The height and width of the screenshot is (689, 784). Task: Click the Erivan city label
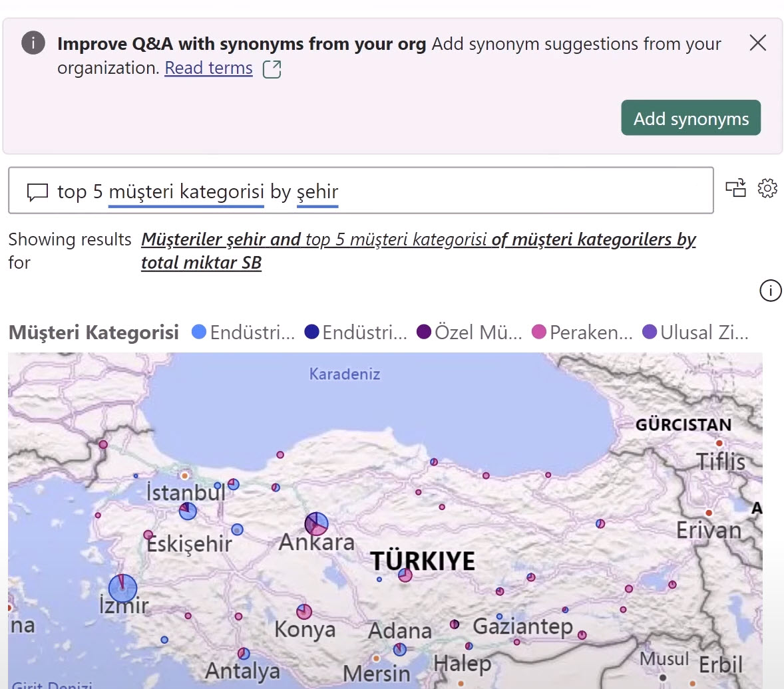pos(709,530)
